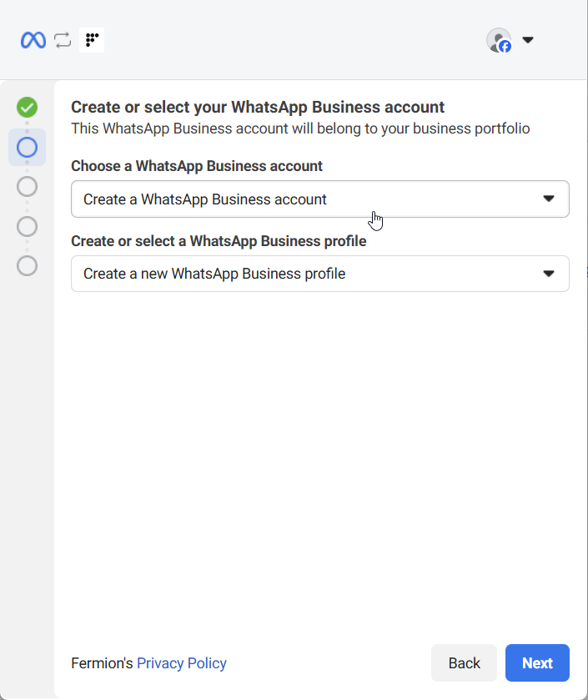Select the highlighted current step circle
Image resolution: width=588 pixels, height=700 pixels.
pos(27,148)
